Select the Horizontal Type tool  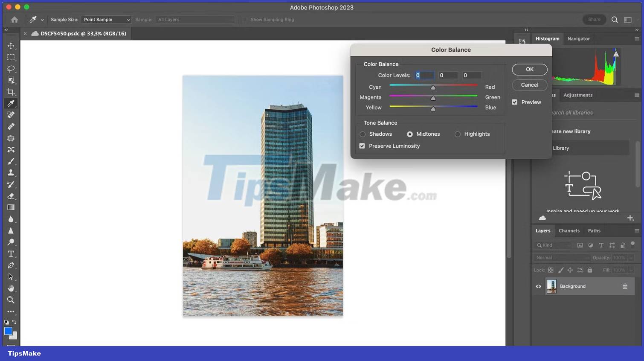[x=11, y=253]
